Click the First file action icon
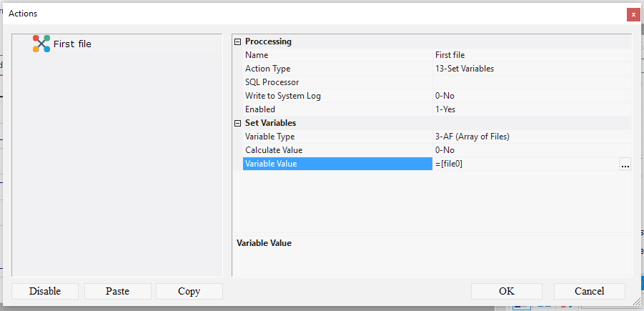 click(41, 44)
